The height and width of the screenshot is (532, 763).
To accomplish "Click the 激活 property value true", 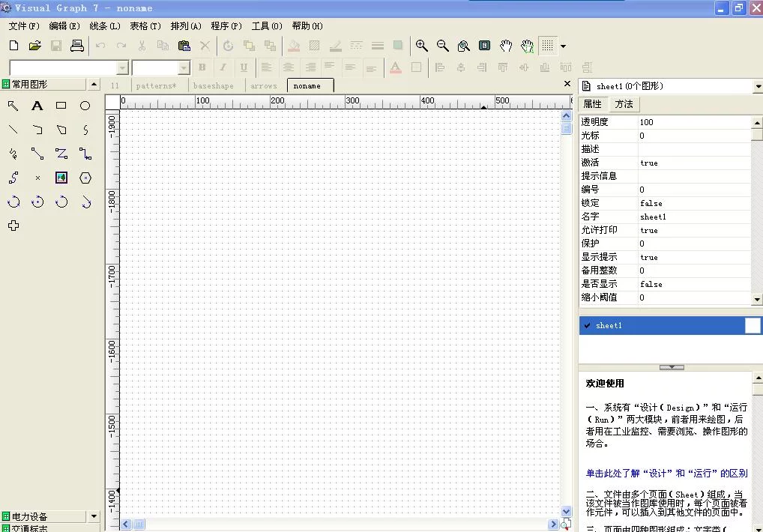I will [x=694, y=163].
